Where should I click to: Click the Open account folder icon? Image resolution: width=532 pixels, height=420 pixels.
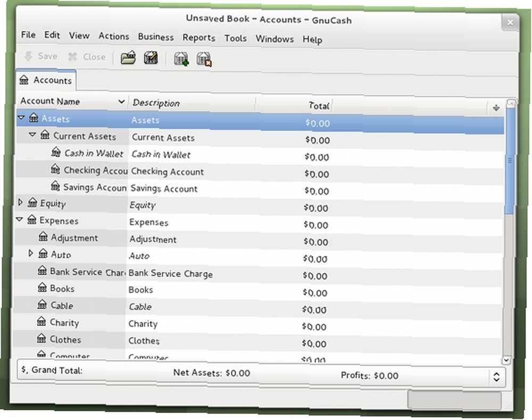point(128,57)
